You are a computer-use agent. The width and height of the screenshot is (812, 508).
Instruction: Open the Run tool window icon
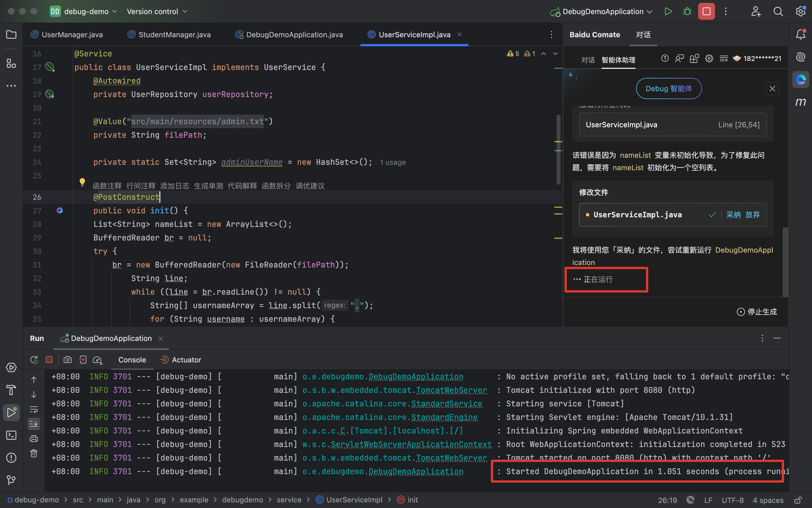(11, 413)
